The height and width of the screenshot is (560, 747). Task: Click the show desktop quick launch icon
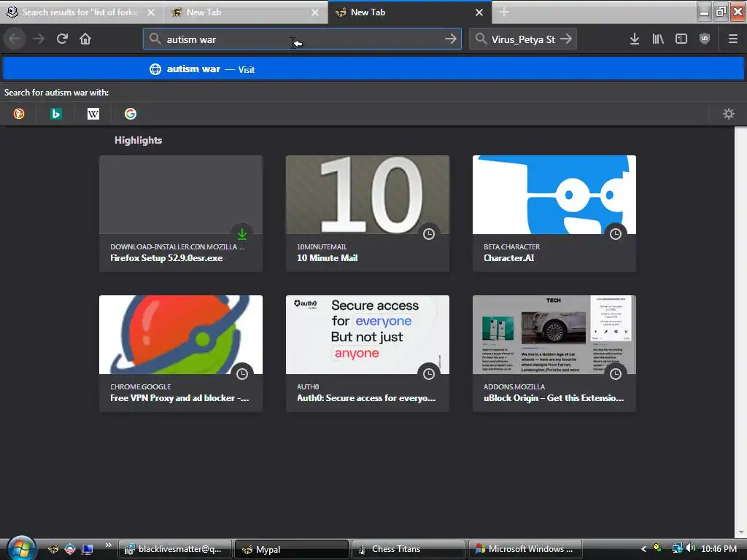[88, 549]
